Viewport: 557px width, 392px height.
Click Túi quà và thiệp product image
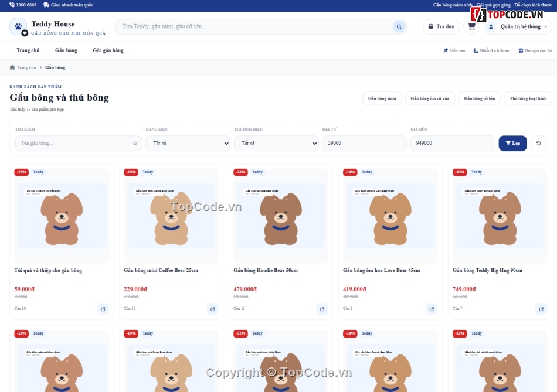(x=62, y=216)
